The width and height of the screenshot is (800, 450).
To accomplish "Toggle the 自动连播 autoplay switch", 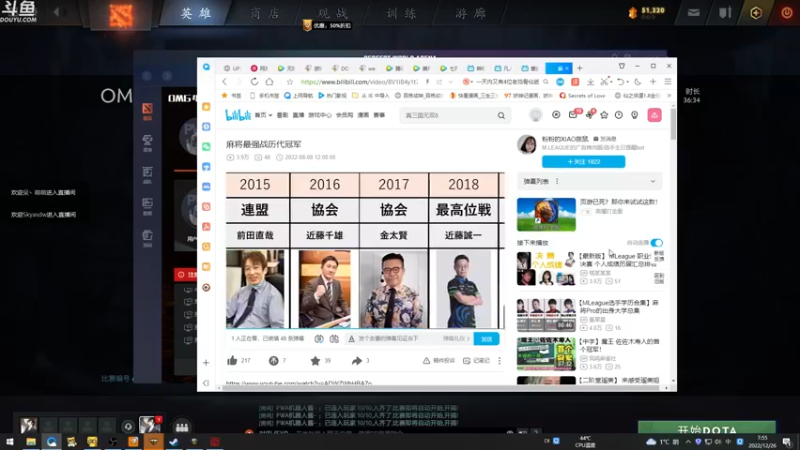I will tap(657, 243).
